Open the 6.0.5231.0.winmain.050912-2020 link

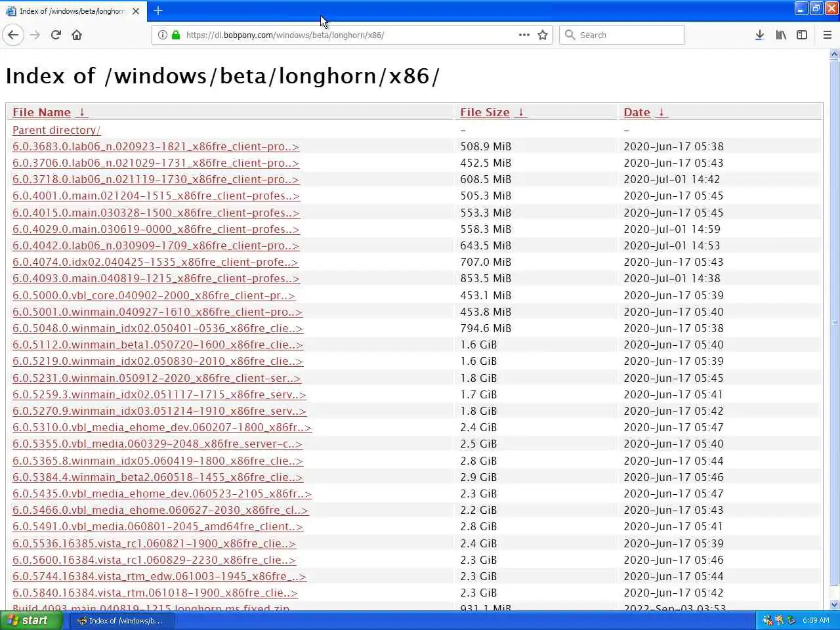coord(156,378)
